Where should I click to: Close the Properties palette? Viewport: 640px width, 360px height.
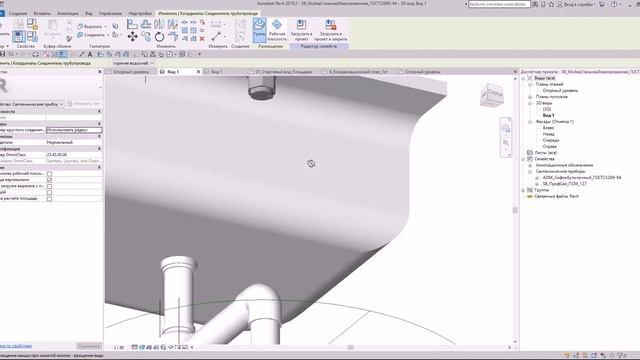[x=100, y=72]
